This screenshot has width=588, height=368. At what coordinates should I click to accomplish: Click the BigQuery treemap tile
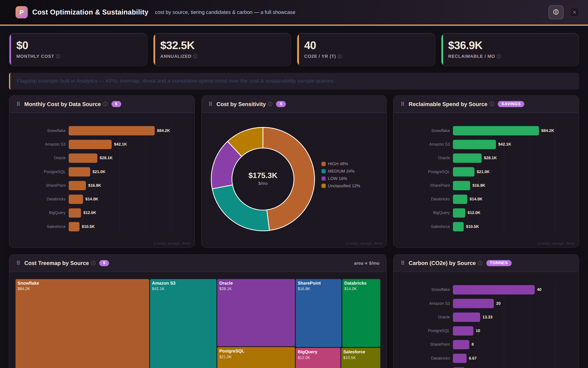point(318,358)
